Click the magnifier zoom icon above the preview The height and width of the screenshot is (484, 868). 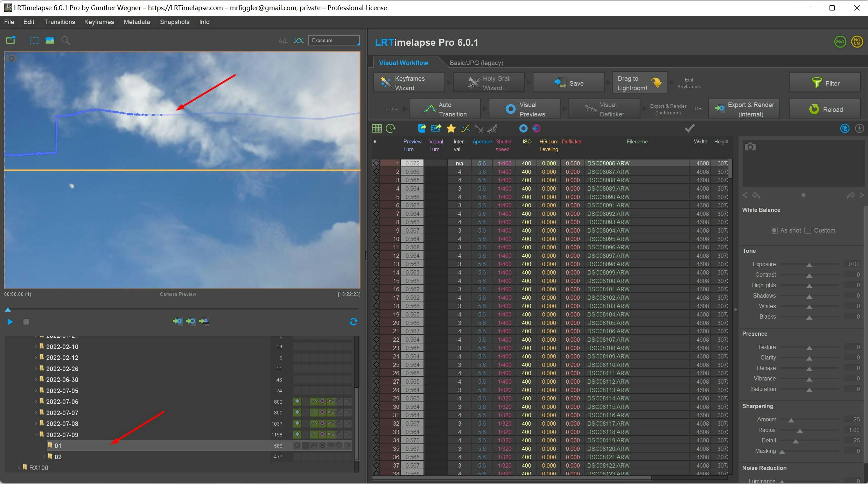pos(65,41)
